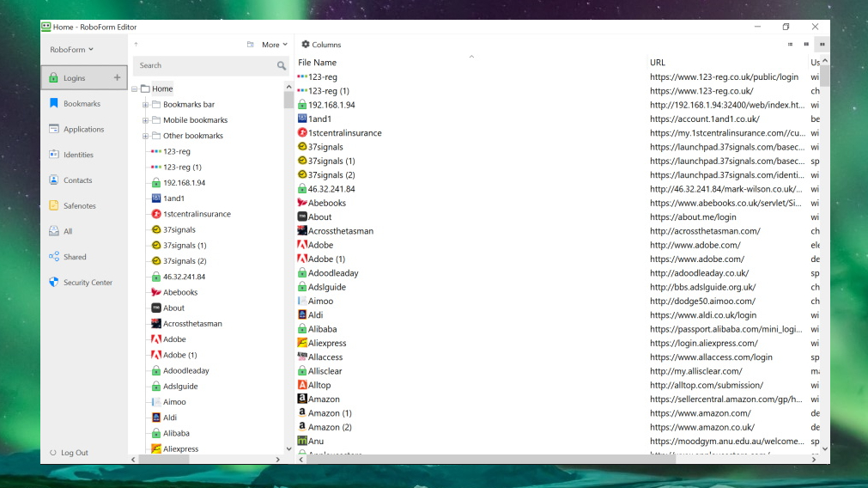Click the Acrossthetasman icon in file list
The image size is (868, 488).
click(302, 230)
